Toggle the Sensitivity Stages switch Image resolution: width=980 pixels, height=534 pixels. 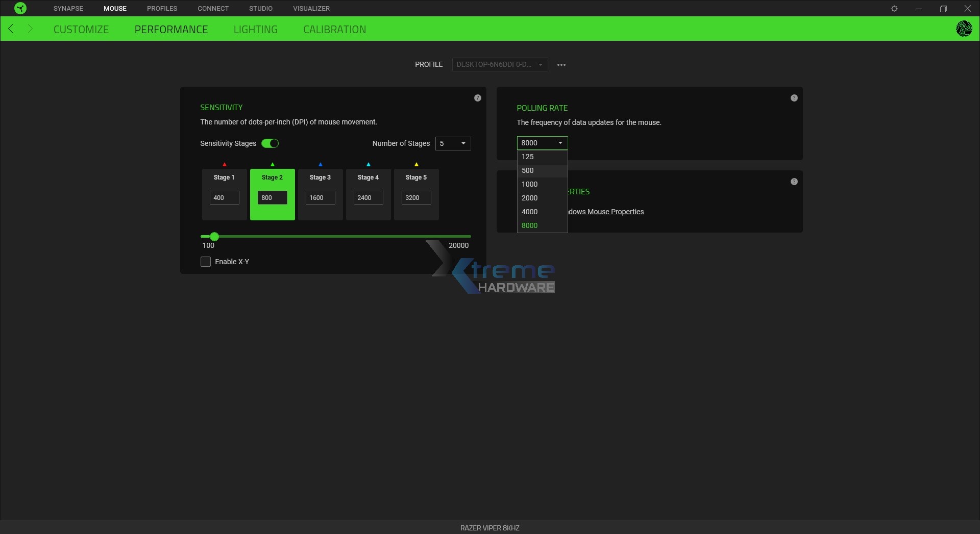coord(270,143)
